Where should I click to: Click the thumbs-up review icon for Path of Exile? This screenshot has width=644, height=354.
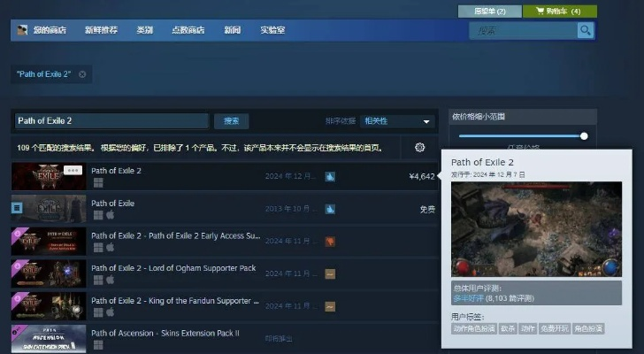[x=330, y=209]
